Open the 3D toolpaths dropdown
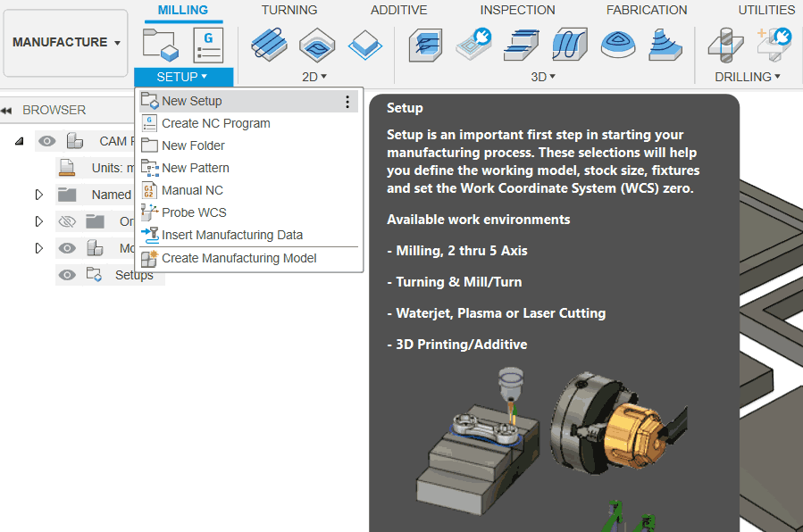 coord(543,77)
